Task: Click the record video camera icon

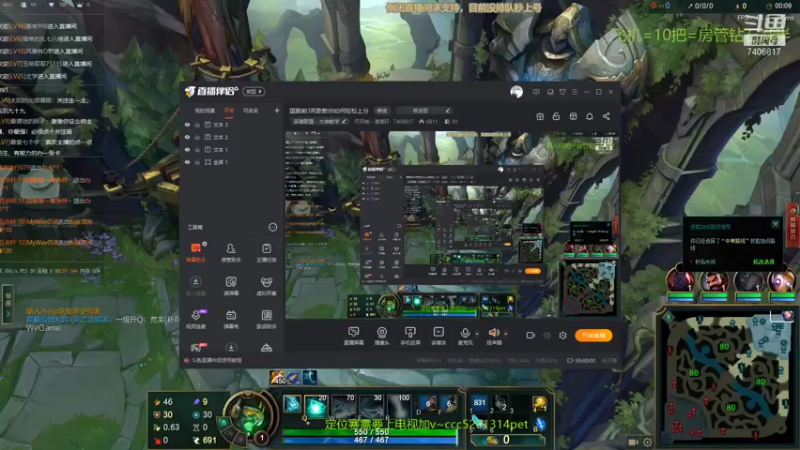Action: tap(531, 335)
